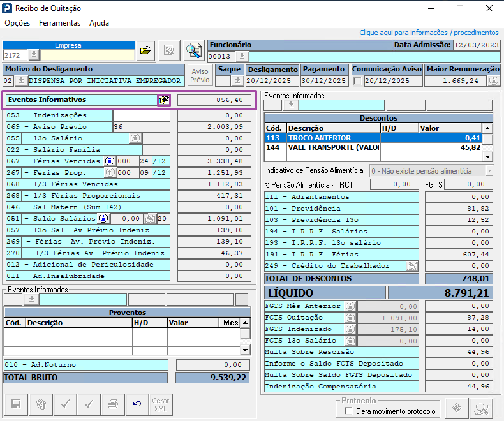Open Clique aqui para informações link
This screenshot has height=421, width=504.
(x=429, y=33)
